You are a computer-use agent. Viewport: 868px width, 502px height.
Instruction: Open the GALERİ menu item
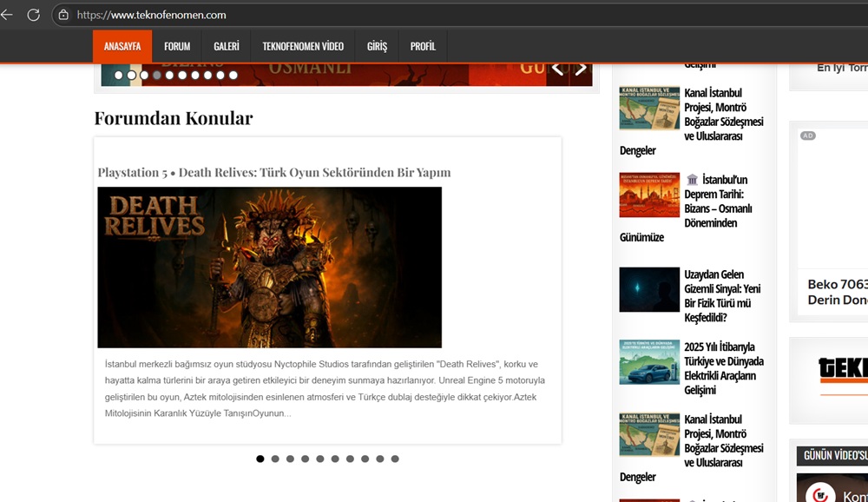227,47
